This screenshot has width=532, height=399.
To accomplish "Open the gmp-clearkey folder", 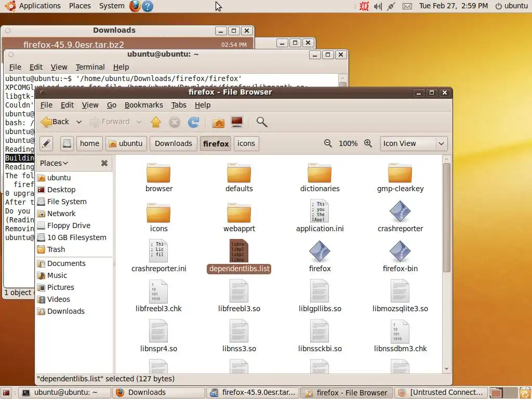I will pyautogui.click(x=400, y=178).
